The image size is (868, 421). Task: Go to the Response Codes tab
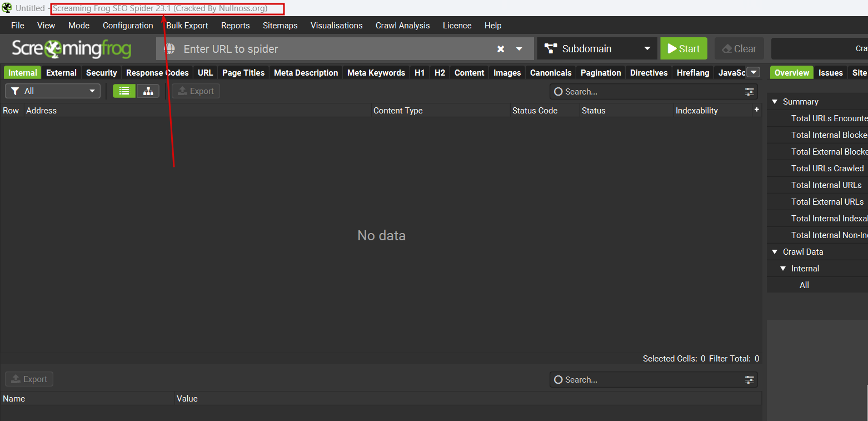(x=157, y=73)
